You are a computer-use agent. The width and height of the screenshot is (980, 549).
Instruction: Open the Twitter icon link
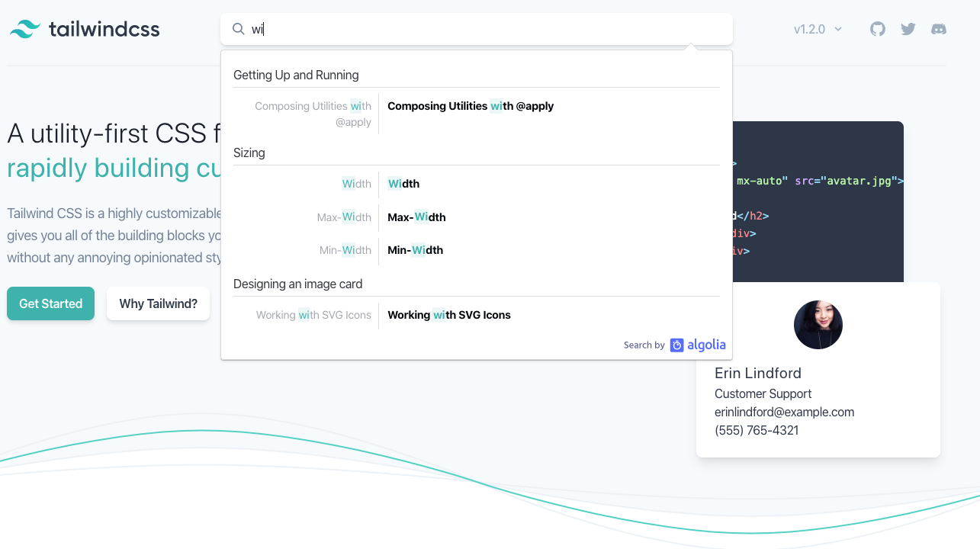908,29
